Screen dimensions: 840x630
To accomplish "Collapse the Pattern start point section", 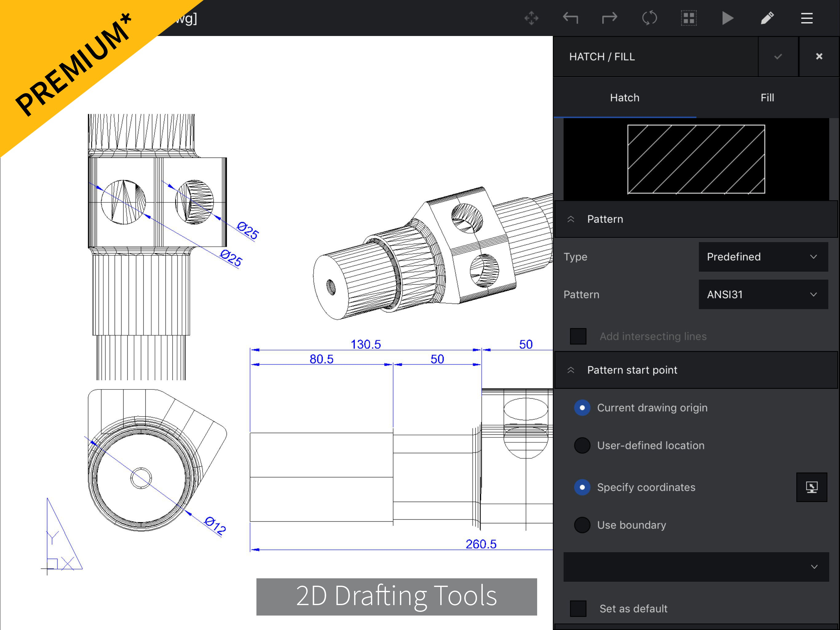I will click(571, 370).
